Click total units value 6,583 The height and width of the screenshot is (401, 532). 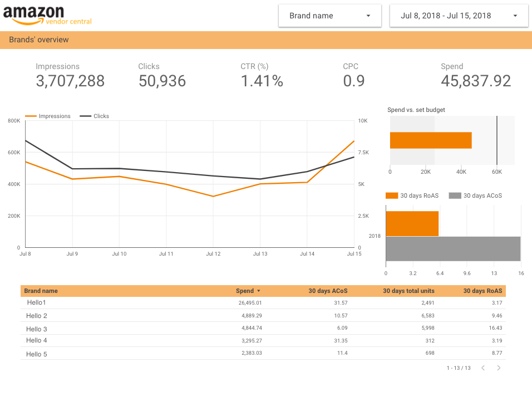428,316
